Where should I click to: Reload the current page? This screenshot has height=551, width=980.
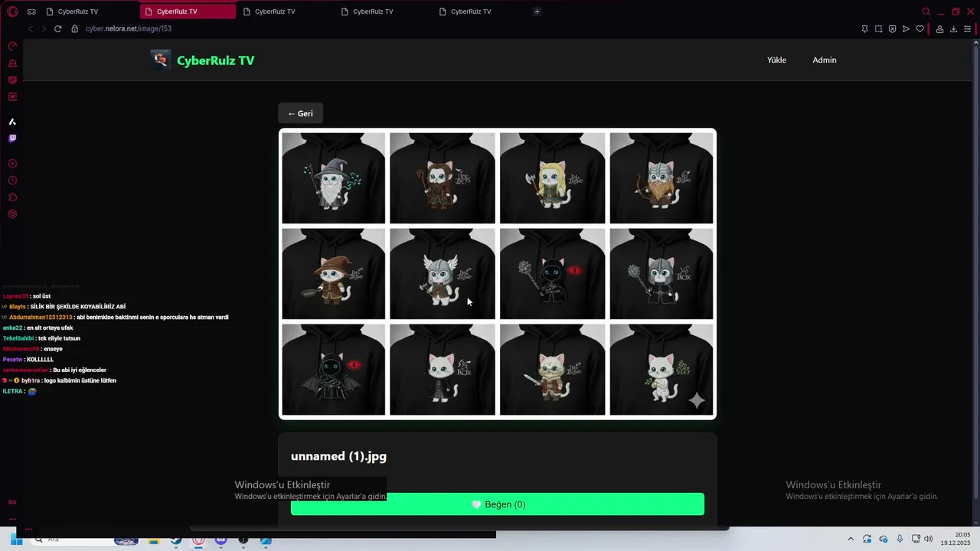click(x=57, y=28)
